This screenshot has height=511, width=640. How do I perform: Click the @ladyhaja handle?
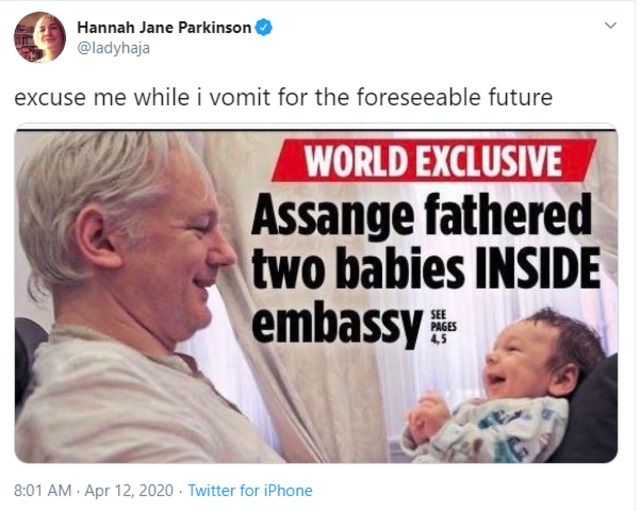tap(113, 48)
